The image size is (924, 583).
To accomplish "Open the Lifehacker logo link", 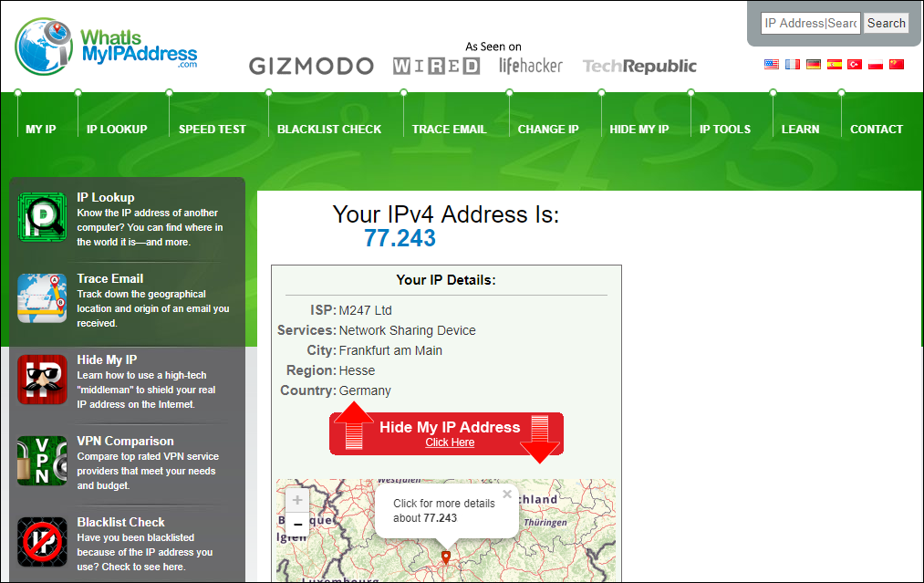I will coord(531,66).
